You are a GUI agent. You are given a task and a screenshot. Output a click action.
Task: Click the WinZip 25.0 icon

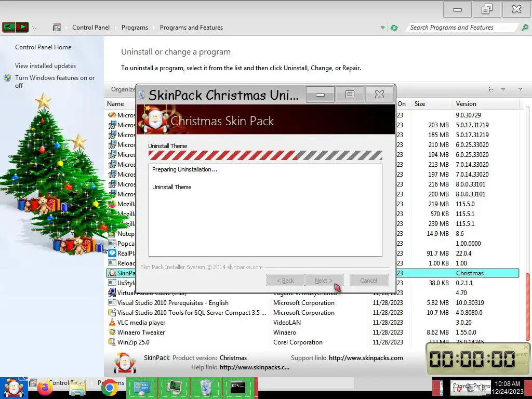click(112, 342)
